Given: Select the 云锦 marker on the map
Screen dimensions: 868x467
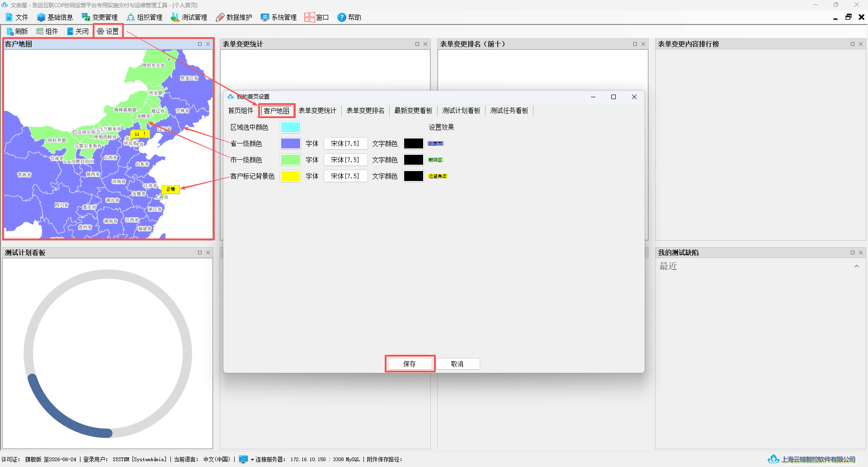Looking at the screenshot, I should point(171,189).
